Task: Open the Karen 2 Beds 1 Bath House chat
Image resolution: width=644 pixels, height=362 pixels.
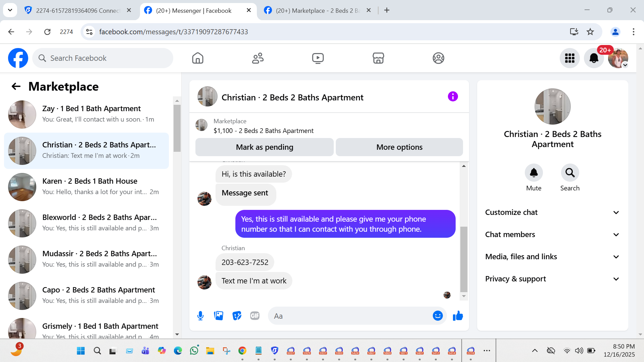Action: coord(87,187)
